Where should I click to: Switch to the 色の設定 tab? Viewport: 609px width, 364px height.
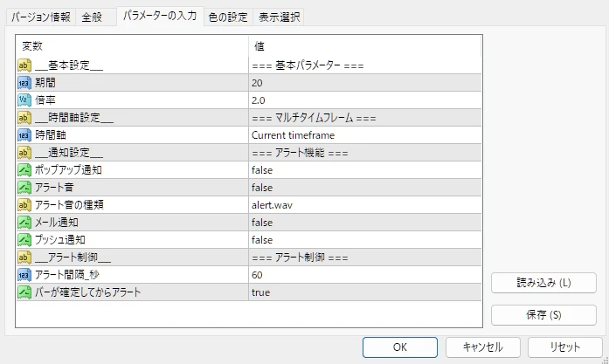[227, 17]
